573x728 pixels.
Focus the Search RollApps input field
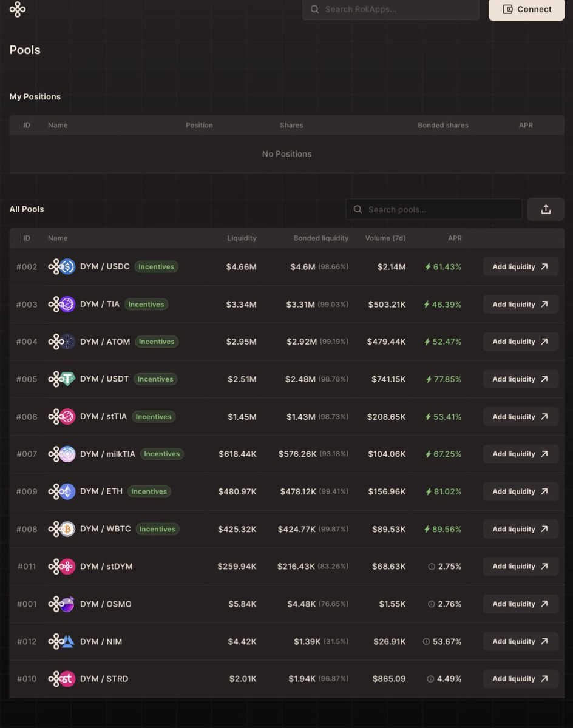click(x=391, y=9)
